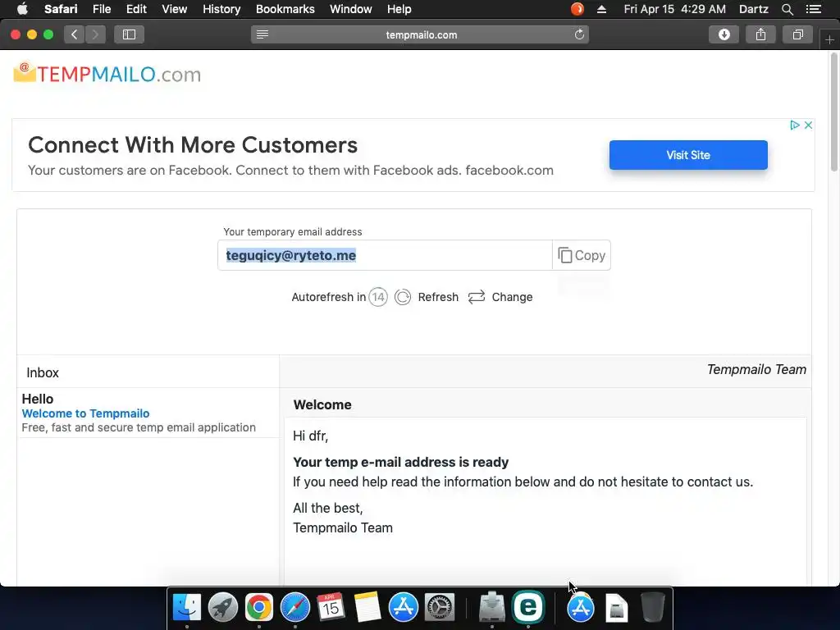Open the File menu
The width and height of the screenshot is (840, 630).
coord(102,9)
